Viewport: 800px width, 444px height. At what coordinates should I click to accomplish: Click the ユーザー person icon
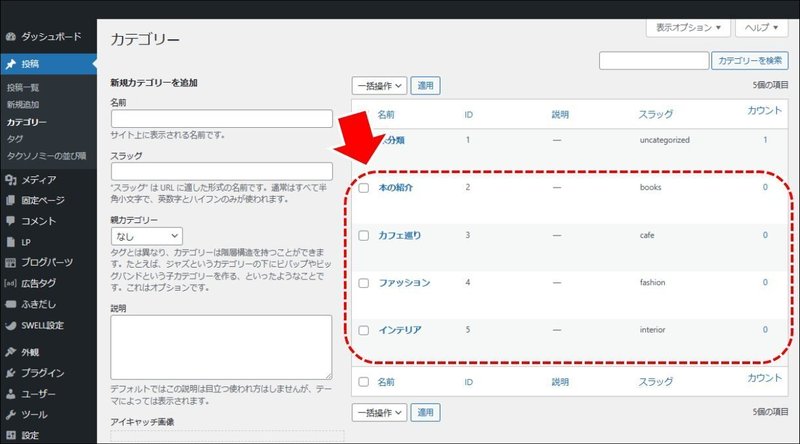[x=11, y=394]
